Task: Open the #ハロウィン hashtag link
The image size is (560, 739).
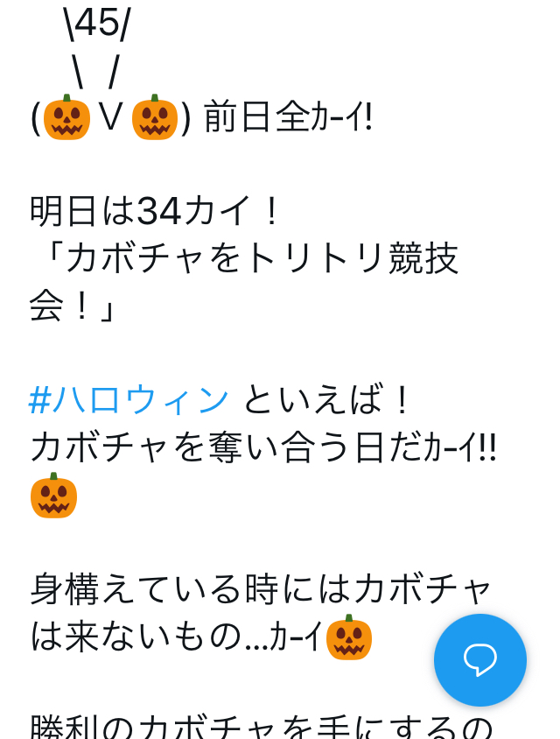Action: tap(129, 400)
